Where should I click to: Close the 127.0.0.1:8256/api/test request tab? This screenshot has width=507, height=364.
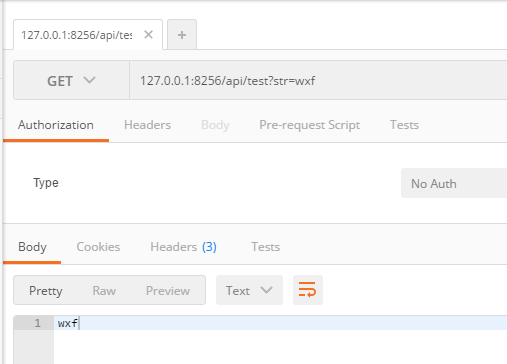click(148, 35)
